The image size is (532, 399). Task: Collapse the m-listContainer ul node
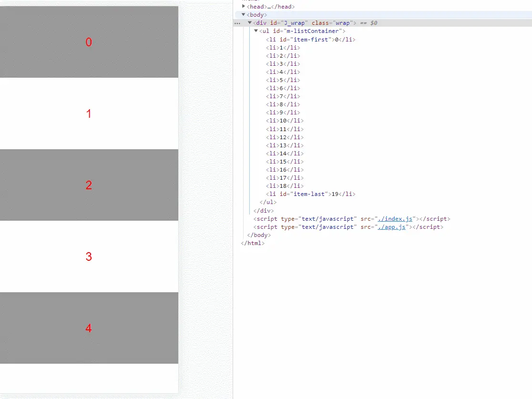click(x=256, y=31)
